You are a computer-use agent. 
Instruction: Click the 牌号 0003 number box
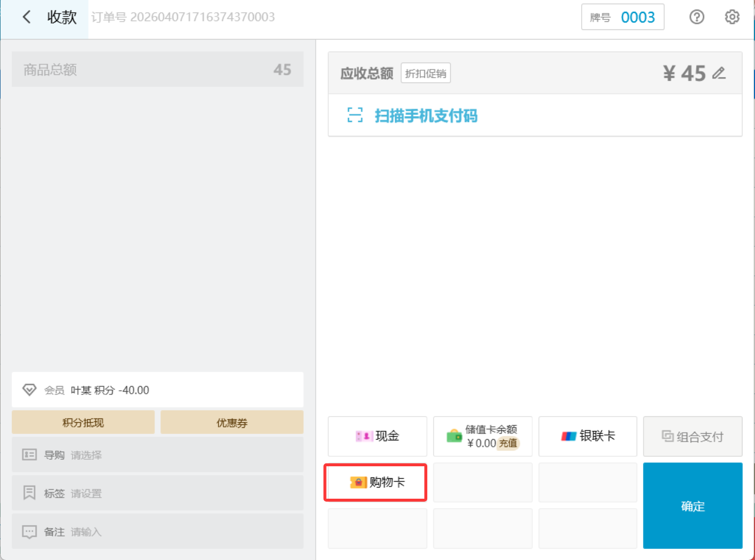pos(622,17)
